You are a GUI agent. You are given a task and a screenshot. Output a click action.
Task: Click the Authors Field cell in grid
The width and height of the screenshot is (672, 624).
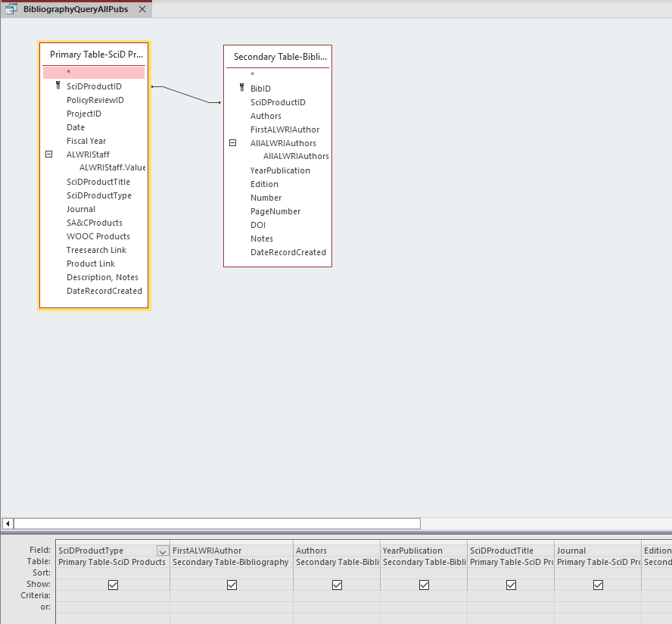click(x=338, y=551)
